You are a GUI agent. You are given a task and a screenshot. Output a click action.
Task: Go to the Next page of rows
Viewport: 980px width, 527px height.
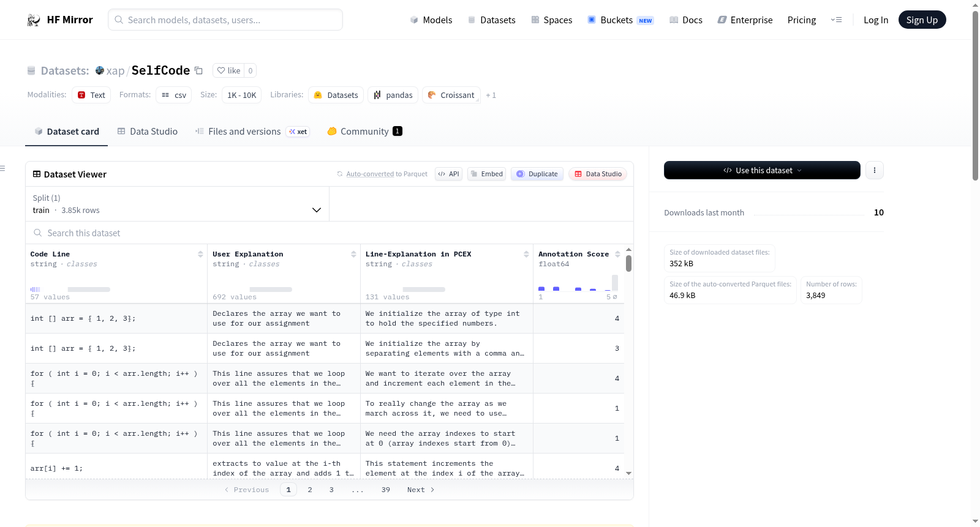tap(421, 490)
